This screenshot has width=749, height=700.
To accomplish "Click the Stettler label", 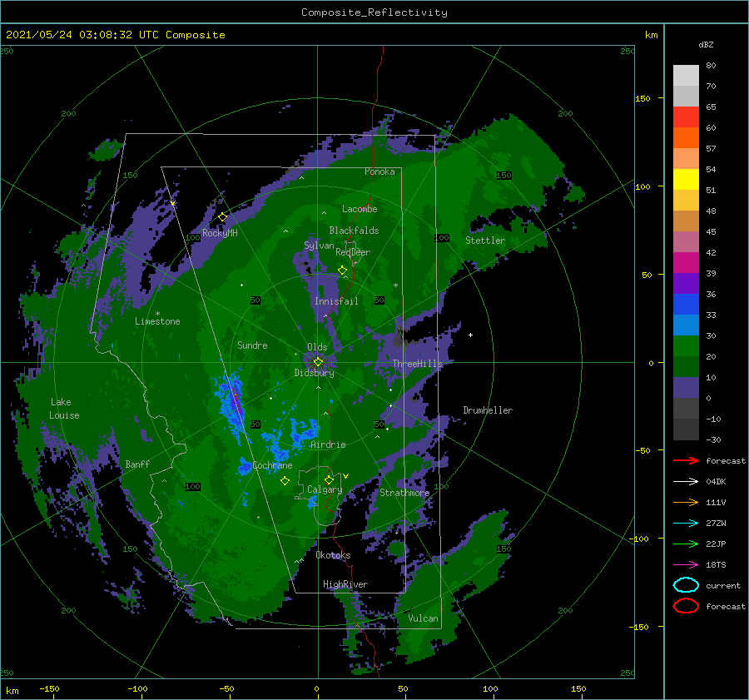I will 485,241.
